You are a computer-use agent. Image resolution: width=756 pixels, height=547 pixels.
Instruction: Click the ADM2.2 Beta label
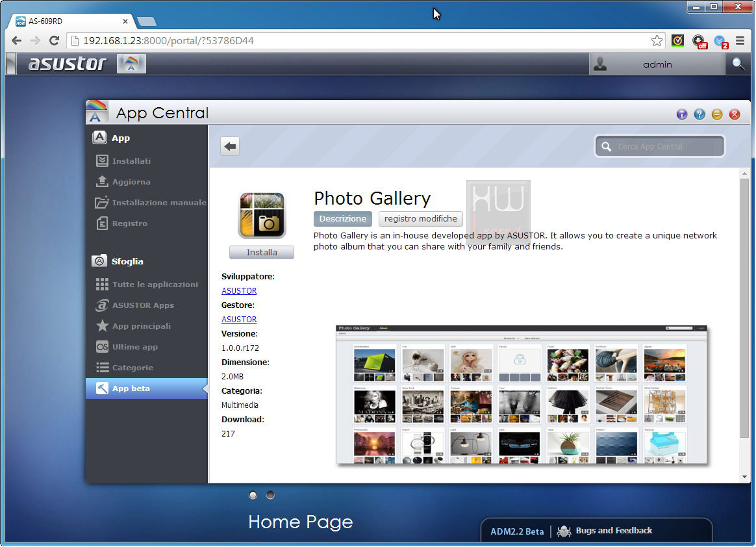pyautogui.click(x=517, y=531)
